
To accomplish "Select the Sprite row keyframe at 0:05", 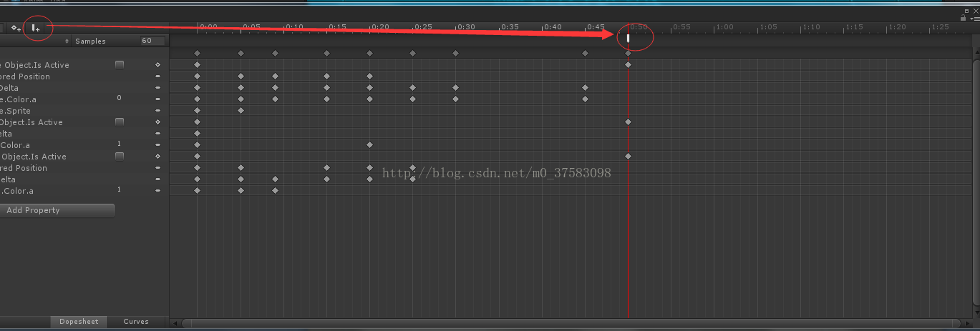I will (x=241, y=111).
